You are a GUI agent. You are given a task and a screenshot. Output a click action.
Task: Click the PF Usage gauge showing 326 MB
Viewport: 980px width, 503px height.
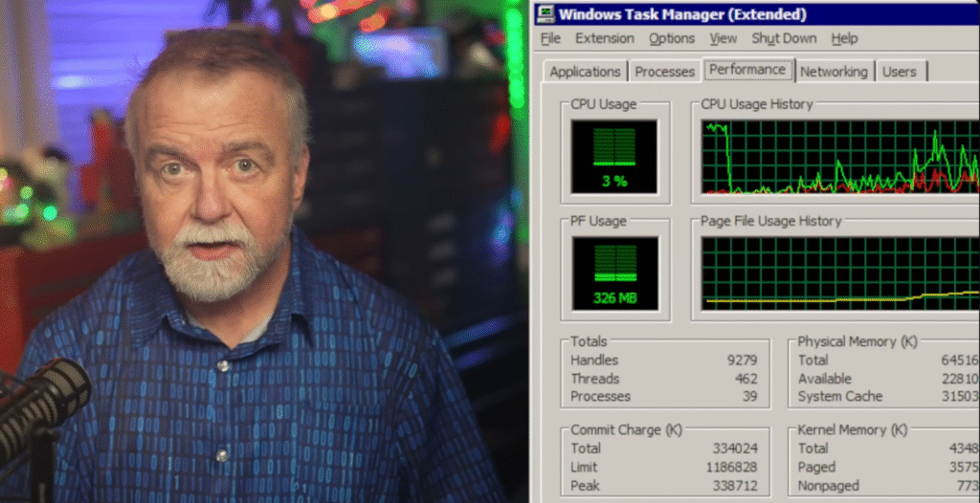coord(614,273)
